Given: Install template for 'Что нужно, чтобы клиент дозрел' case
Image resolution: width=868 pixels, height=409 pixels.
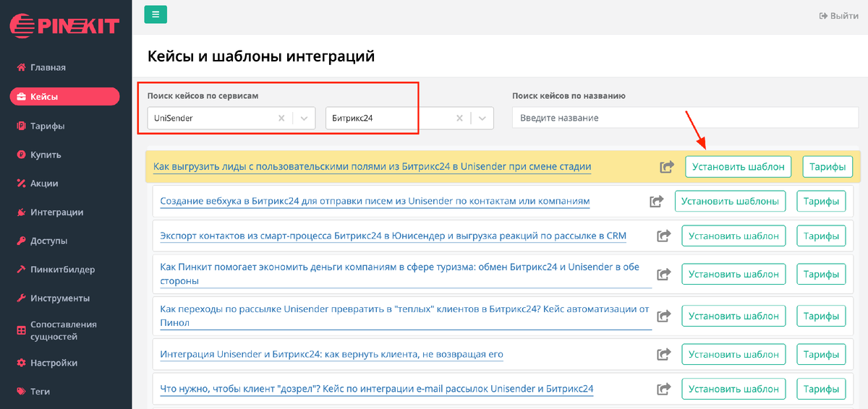Looking at the screenshot, I should [x=733, y=389].
